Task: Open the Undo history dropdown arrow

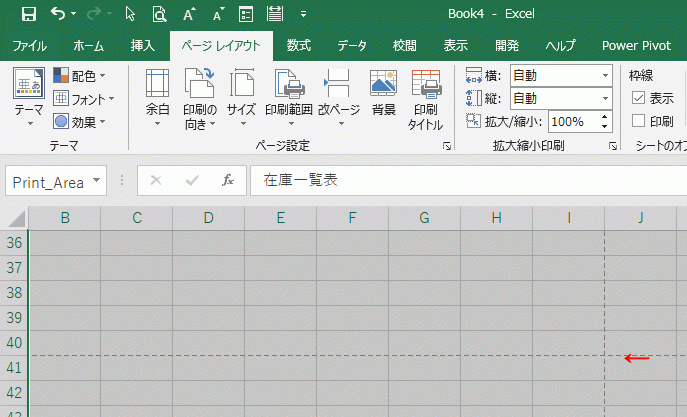Action: (74, 14)
